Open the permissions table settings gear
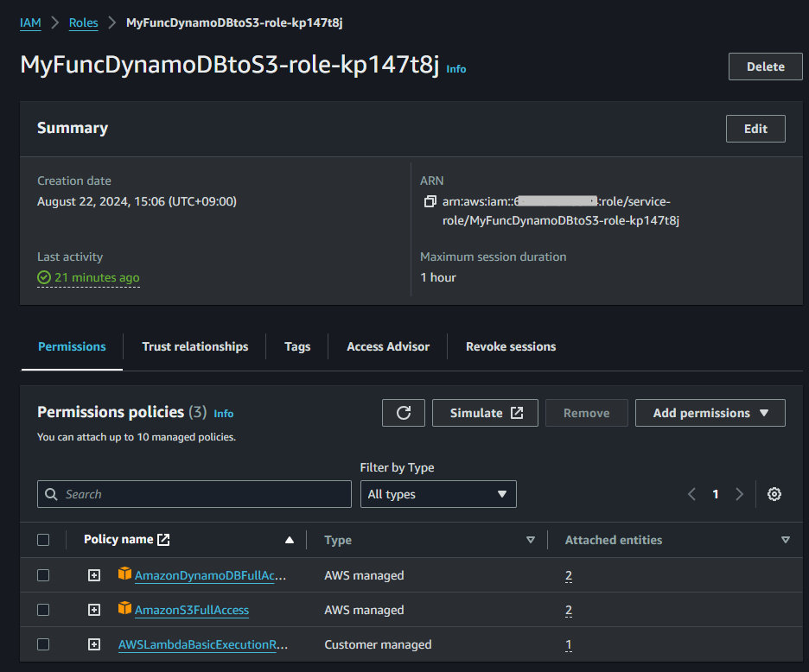The height and width of the screenshot is (672, 809). (x=774, y=494)
